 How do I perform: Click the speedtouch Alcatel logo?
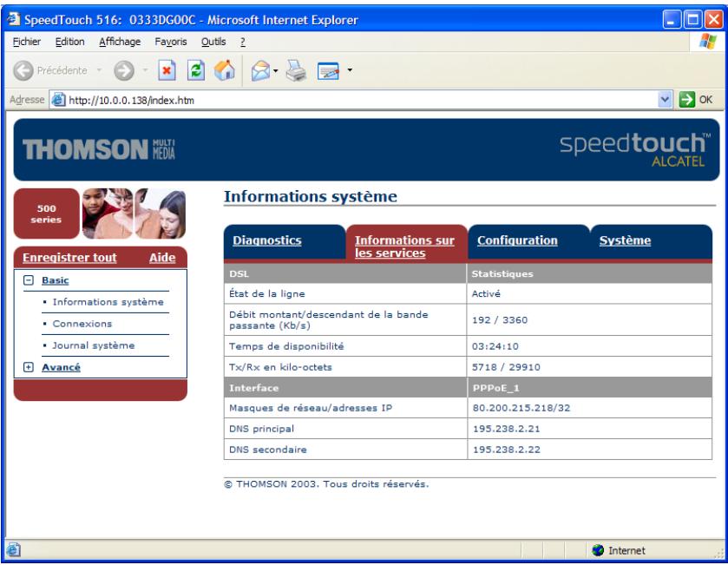[x=634, y=149]
